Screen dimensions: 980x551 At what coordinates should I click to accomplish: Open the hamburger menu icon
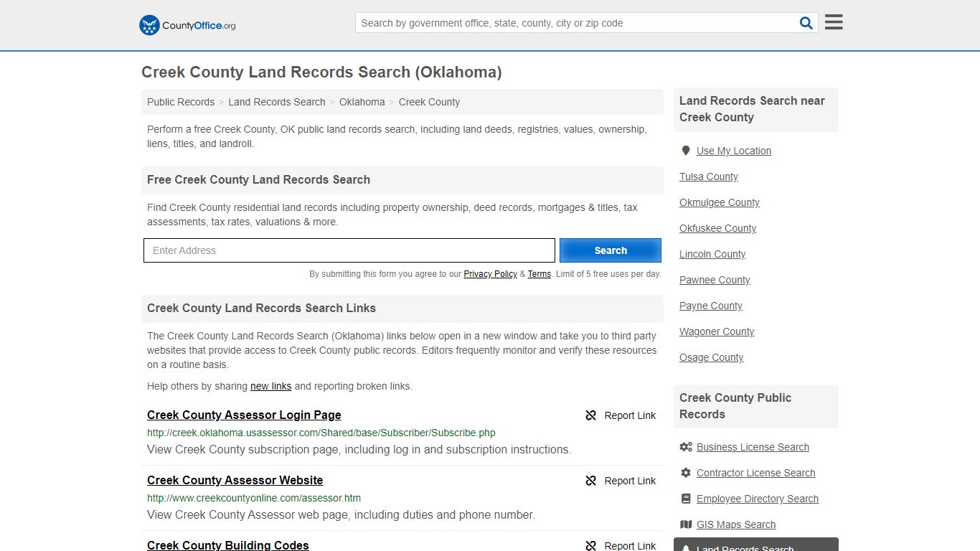[834, 22]
